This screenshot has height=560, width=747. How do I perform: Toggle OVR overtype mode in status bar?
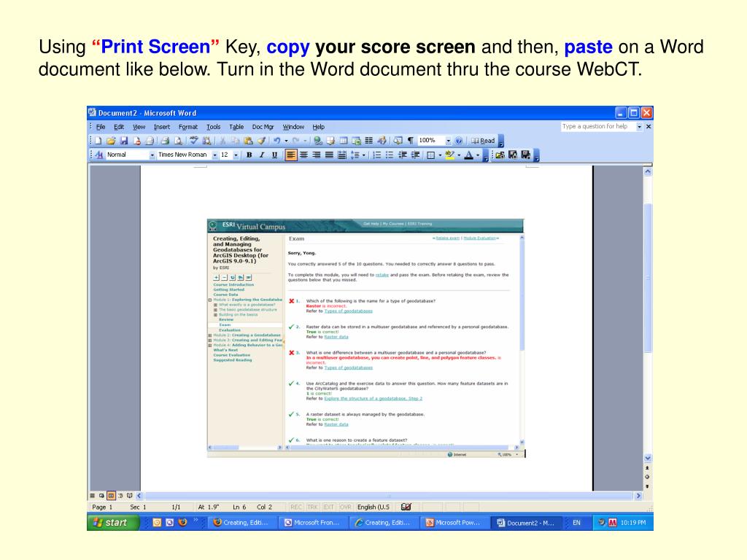345,507
